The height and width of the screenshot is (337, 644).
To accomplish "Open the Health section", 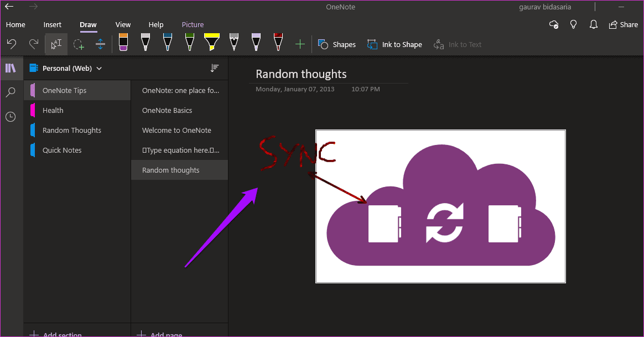I will (77, 111).
